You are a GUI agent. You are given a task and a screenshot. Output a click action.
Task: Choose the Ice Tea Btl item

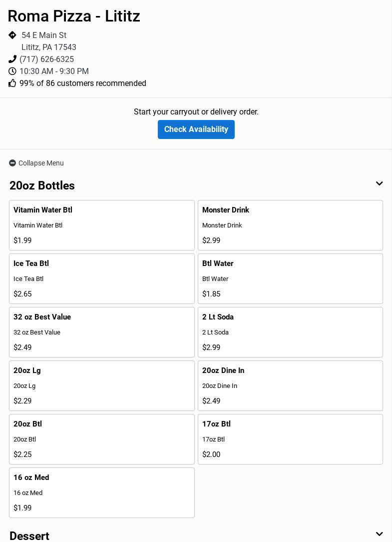[101, 278]
